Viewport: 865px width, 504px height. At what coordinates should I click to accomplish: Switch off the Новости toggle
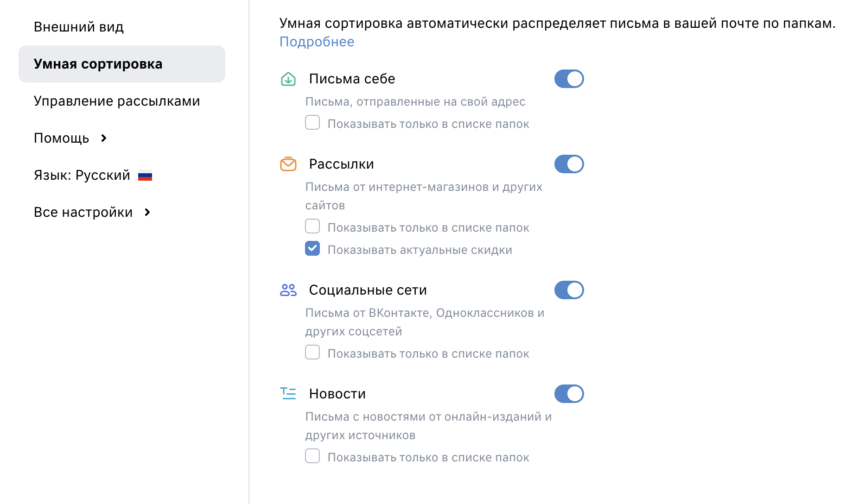click(x=569, y=394)
